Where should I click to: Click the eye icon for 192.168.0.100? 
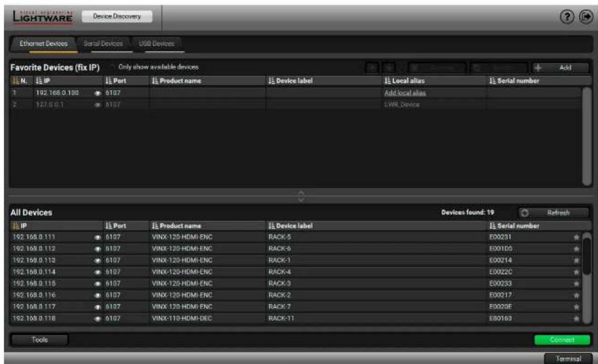[98, 93]
